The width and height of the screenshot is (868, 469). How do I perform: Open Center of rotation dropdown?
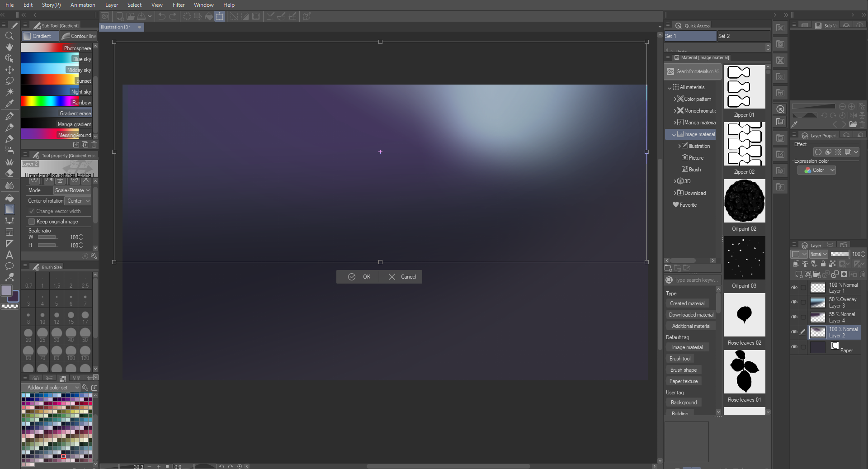click(x=78, y=201)
